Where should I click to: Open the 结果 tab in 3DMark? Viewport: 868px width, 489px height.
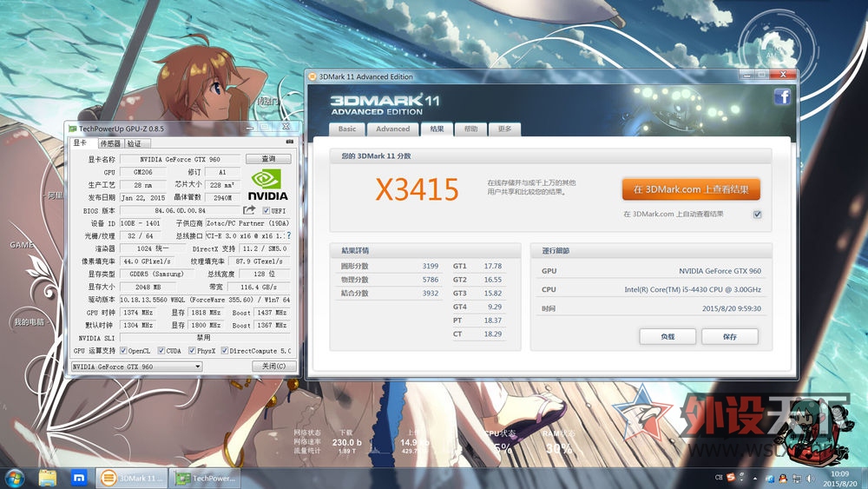pos(437,129)
